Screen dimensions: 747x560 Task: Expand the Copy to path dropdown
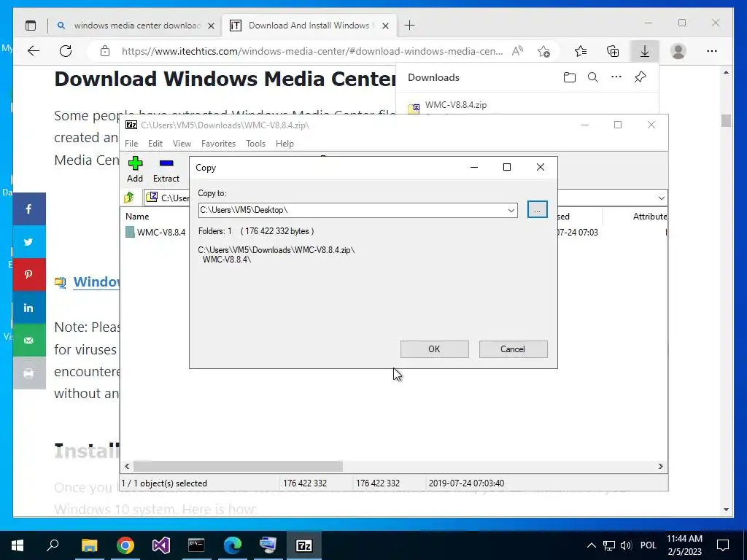[511, 210]
